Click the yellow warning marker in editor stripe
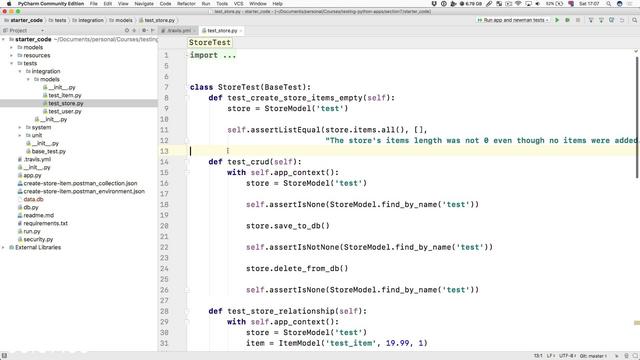 [637, 323]
